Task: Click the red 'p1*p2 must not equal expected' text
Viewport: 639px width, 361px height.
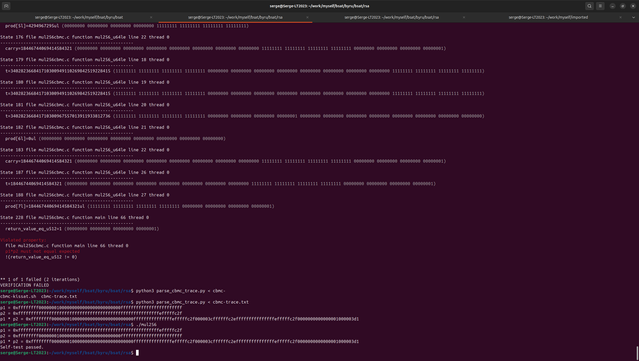Action: pos(42,251)
